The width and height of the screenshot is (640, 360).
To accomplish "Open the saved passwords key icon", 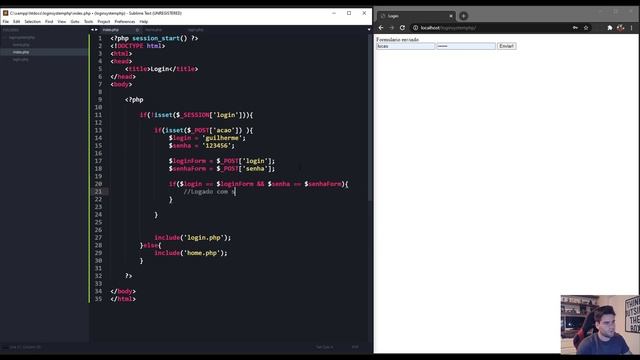I will click(575, 28).
